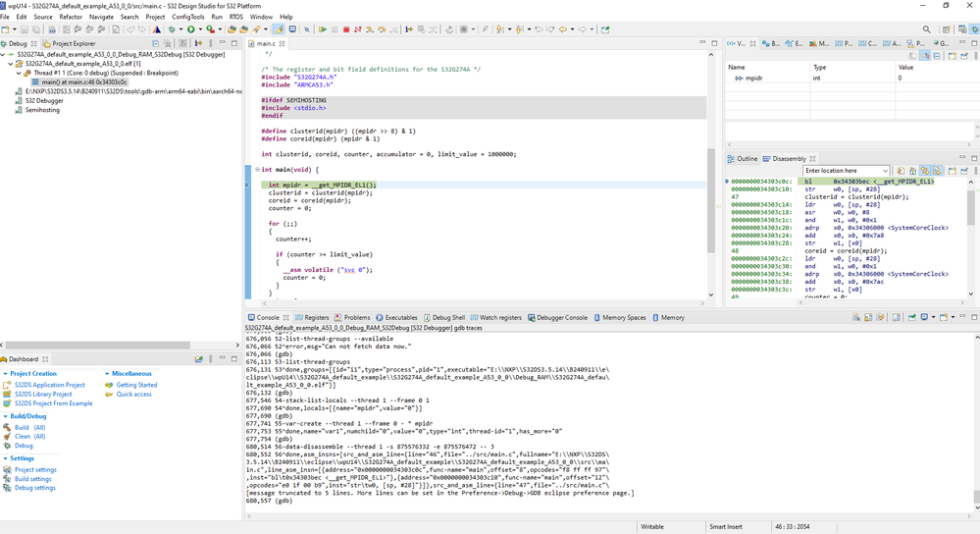The width and height of the screenshot is (980, 534).
Task: Toggle Pin Console in console toolbar
Action: click(912, 318)
